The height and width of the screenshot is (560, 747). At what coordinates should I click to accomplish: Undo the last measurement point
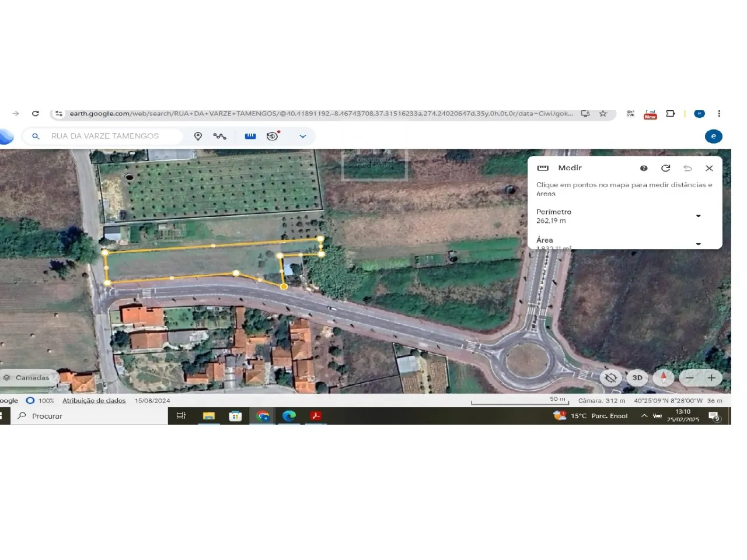[x=687, y=168]
